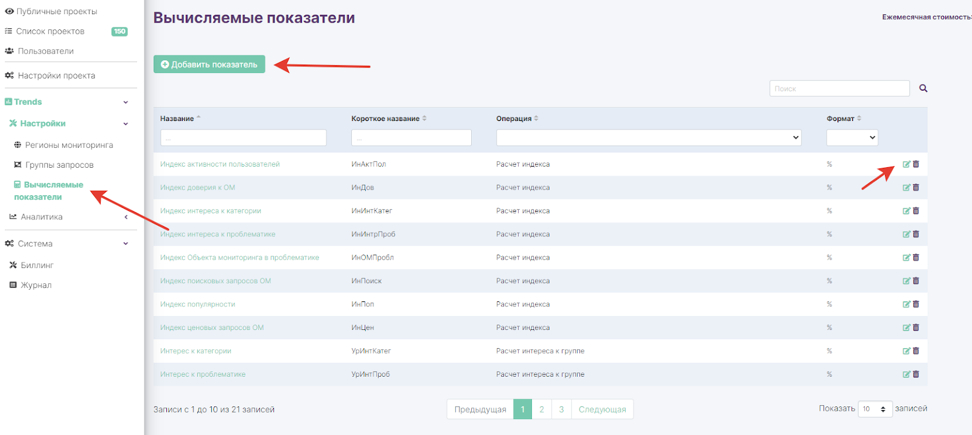Viewport: 972px width, 435px height.
Task: Open the Формат filter dropdown
Action: point(852,138)
